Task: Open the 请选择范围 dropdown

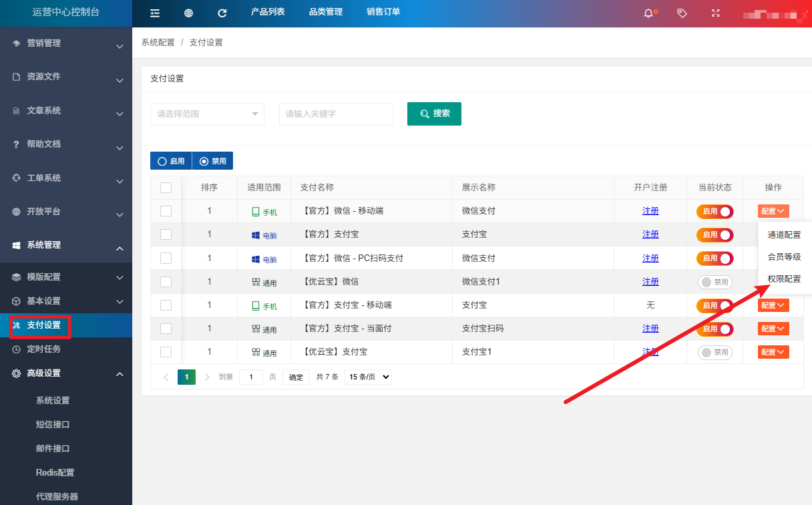Action: 207,114
